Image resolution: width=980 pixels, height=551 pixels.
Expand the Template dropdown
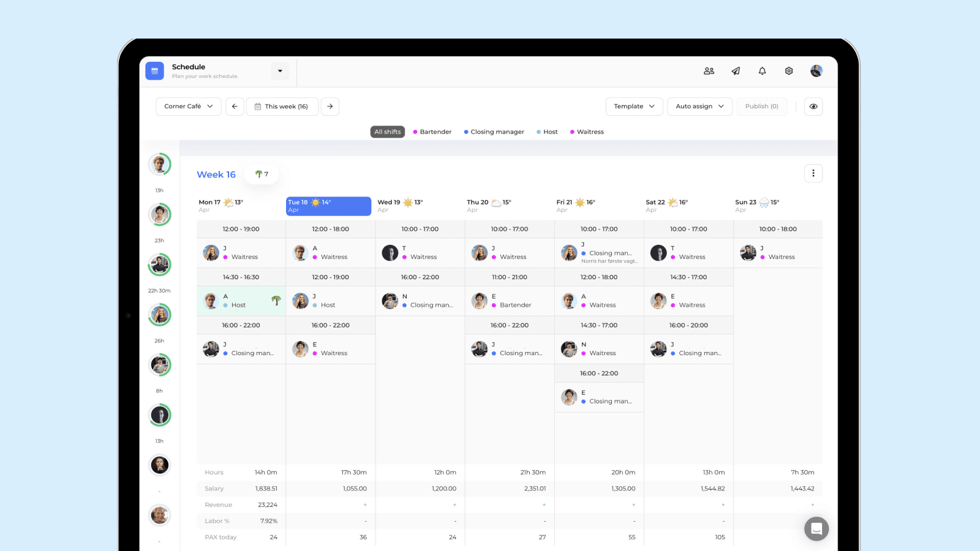tap(634, 106)
